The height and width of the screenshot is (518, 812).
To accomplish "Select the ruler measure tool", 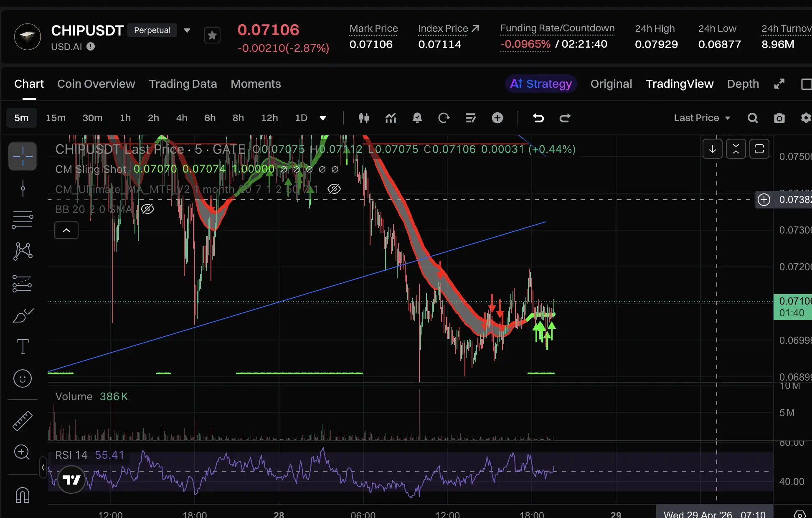I will pyautogui.click(x=23, y=421).
